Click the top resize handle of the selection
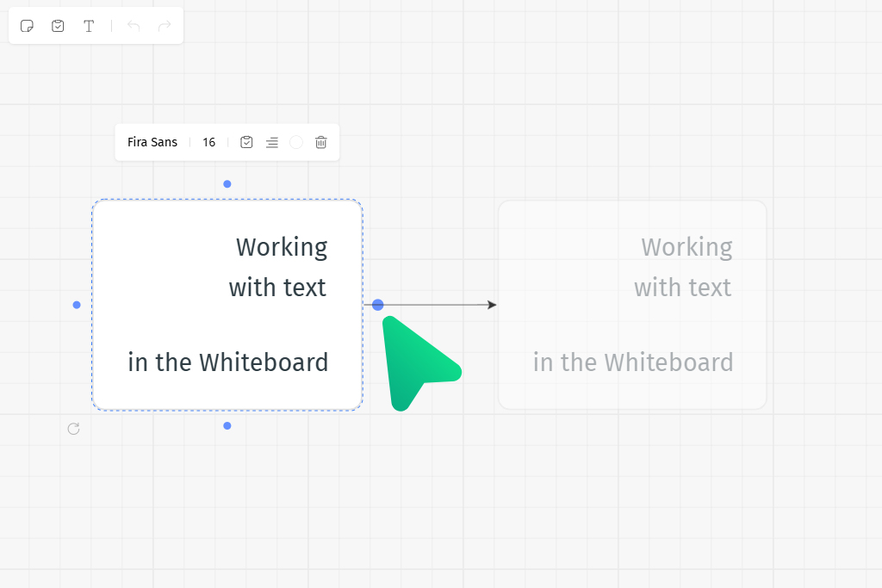The image size is (882, 588). click(x=227, y=183)
